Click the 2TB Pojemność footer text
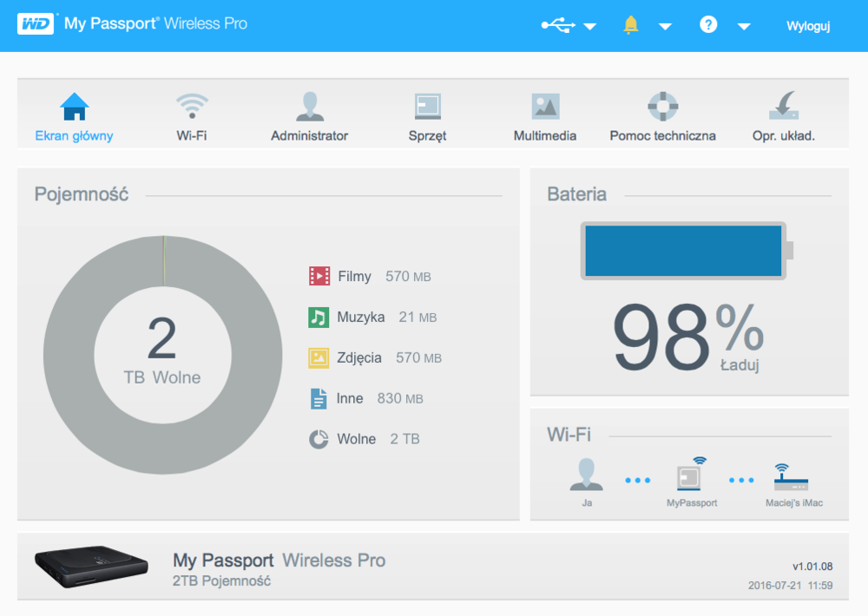The width and height of the screenshot is (868, 616). point(221,581)
